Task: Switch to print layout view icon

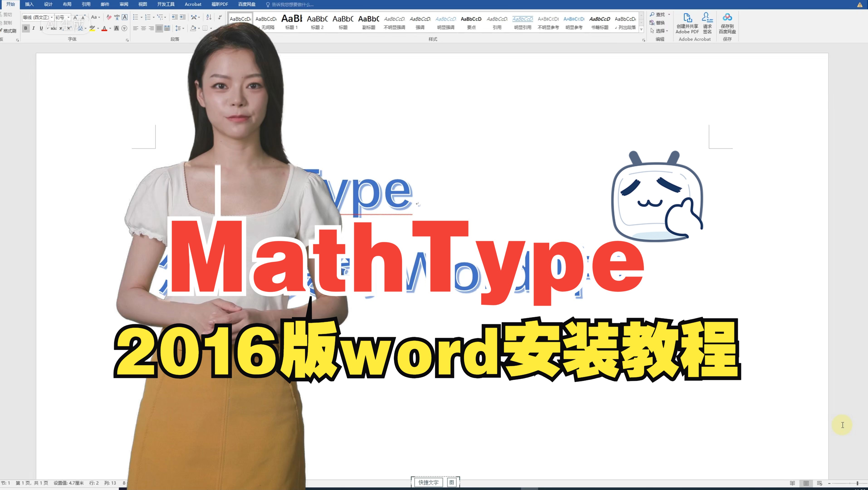Action: click(x=806, y=483)
